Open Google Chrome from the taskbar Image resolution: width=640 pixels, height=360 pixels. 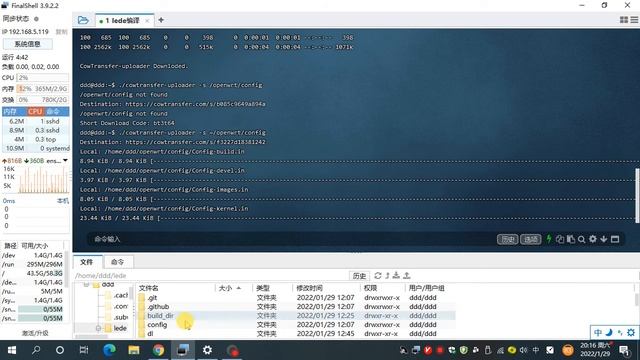pos(158,350)
